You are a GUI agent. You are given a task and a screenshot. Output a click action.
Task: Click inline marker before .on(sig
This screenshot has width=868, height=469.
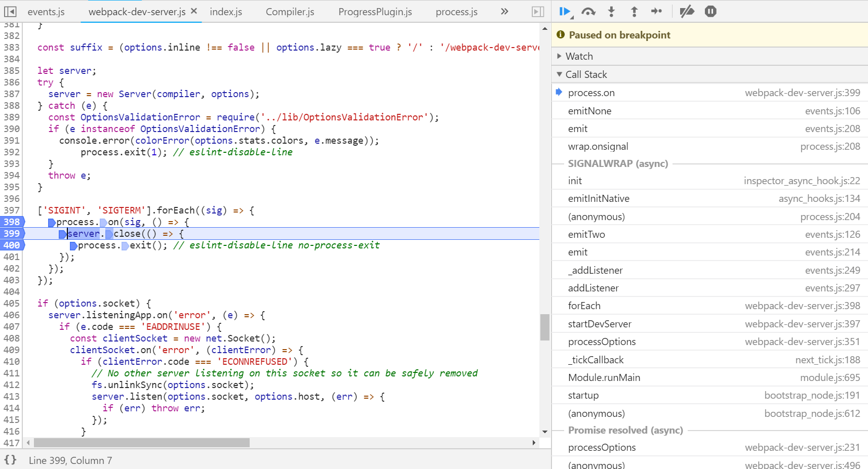point(103,223)
